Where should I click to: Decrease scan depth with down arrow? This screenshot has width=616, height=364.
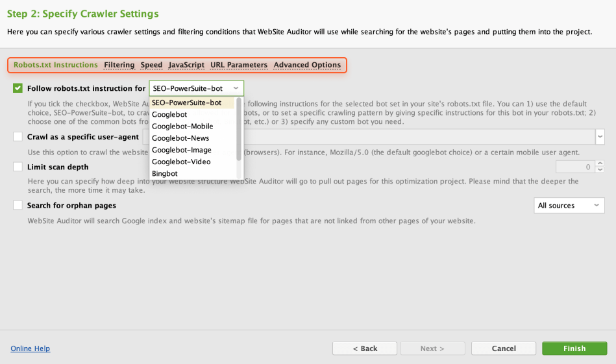click(x=600, y=170)
